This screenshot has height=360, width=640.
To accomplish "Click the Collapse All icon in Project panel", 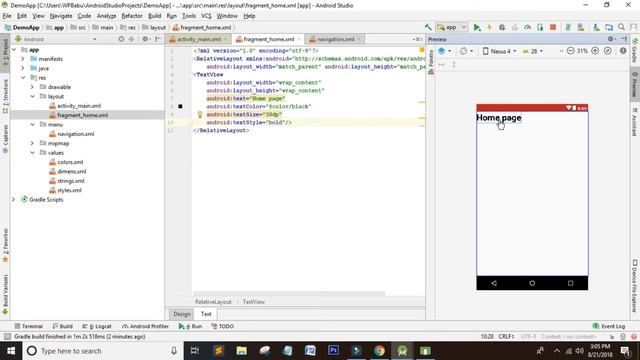I will pos(131,39).
